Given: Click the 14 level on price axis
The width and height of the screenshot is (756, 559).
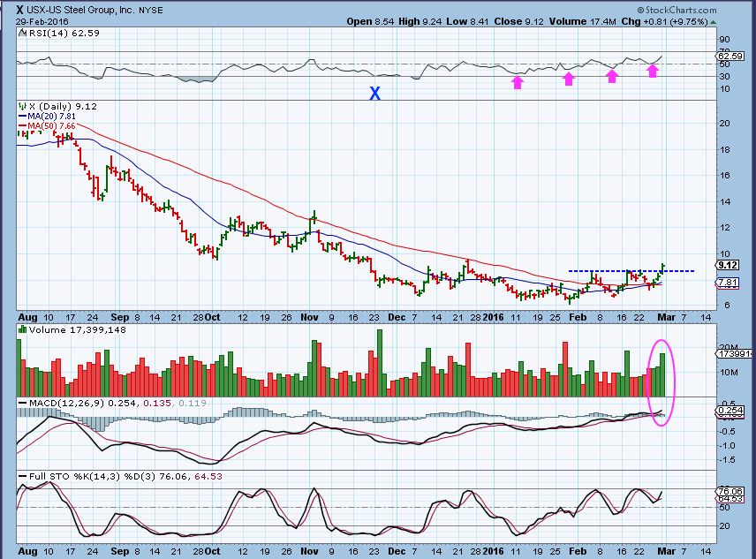Looking at the screenshot, I should [724, 201].
